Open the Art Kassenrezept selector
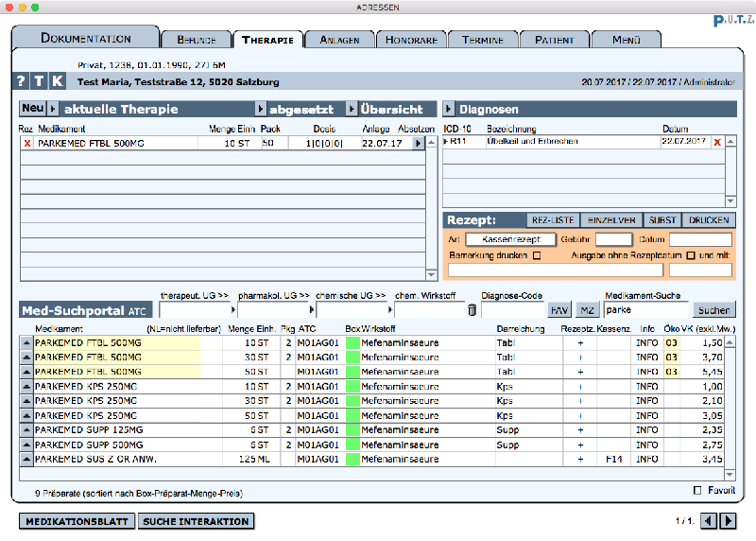Image resolution: width=756 pixels, height=541 pixels. tap(510, 239)
